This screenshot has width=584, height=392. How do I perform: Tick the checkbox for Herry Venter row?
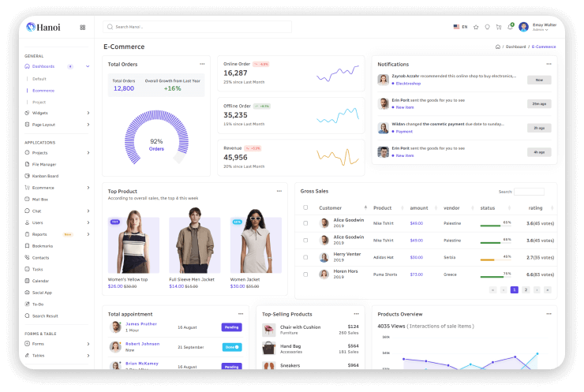coord(306,257)
